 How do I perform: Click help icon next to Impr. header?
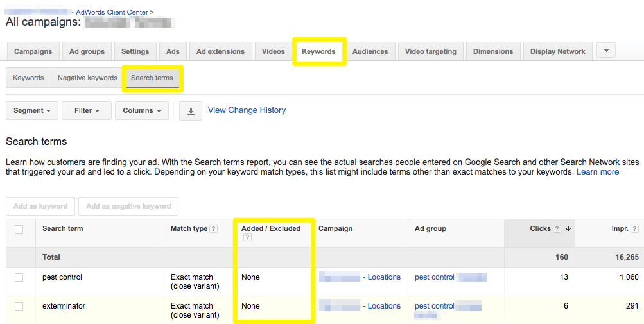point(634,229)
